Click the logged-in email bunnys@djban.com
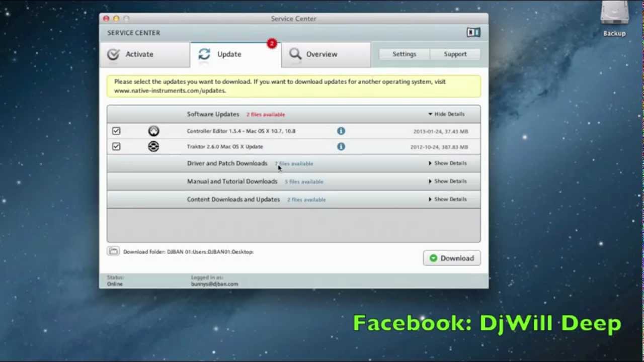The width and height of the screenshot is (644, 362). (214, 284)
